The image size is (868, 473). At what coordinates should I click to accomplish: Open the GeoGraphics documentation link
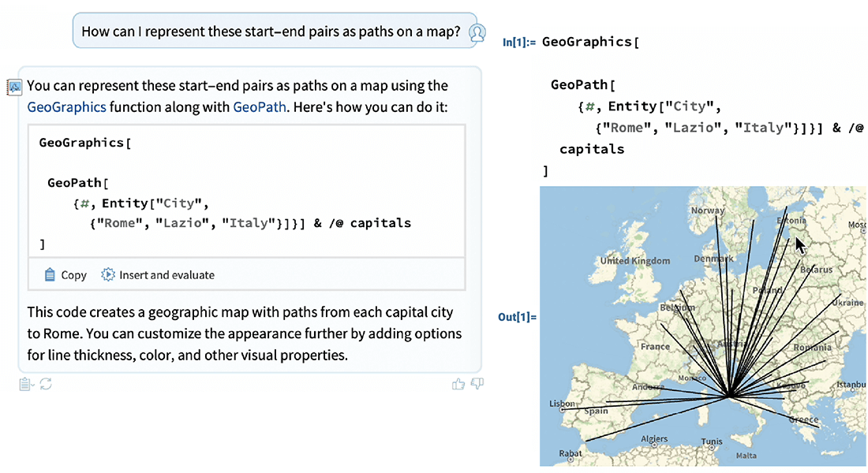tap(66, 106)
